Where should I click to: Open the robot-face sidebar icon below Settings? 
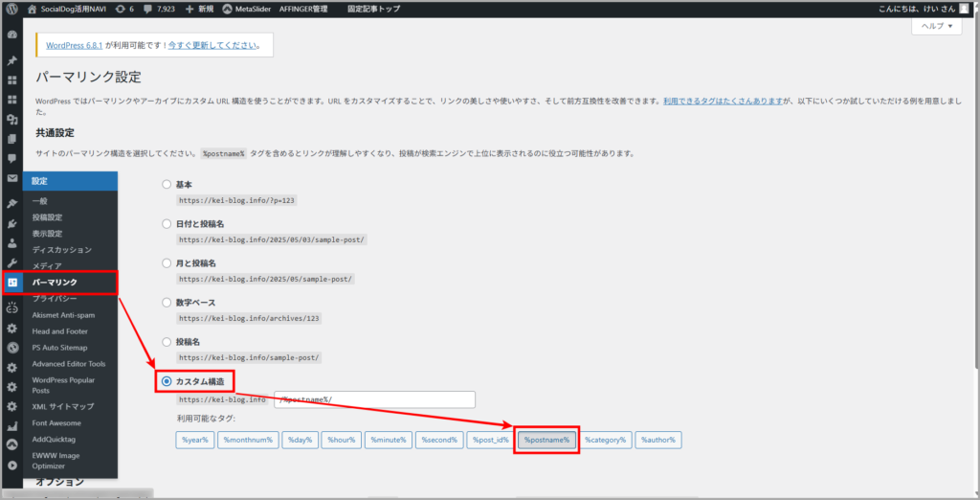11,307
